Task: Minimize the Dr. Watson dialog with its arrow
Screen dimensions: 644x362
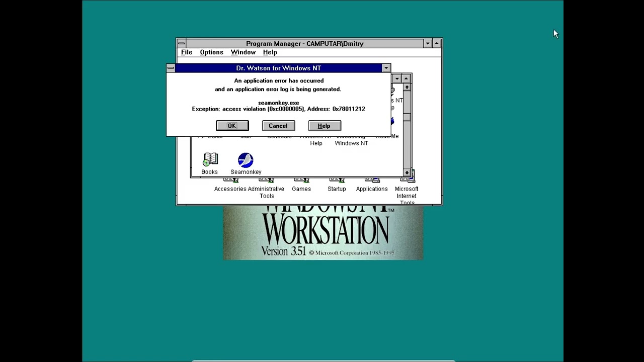Action: pos(386,68)
